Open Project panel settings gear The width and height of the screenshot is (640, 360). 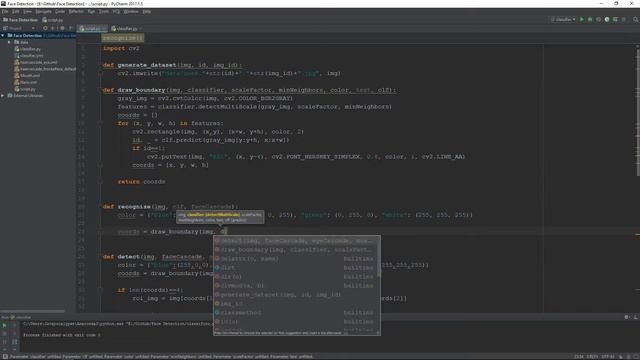pyautogui.click(x=62, y=29)
